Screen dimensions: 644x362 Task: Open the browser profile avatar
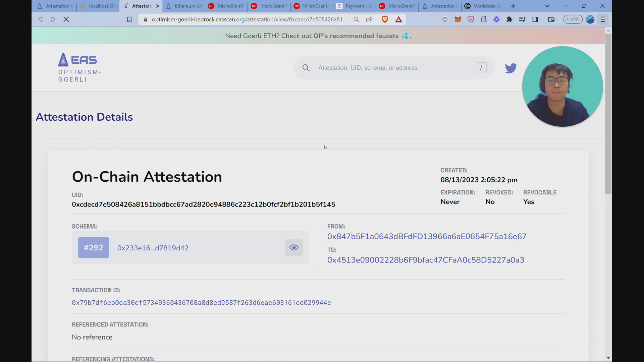point(590,19)
